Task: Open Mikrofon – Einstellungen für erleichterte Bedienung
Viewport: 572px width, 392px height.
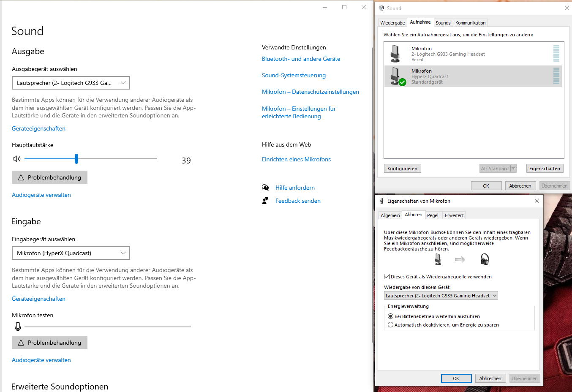Action: (x=299, y=112)
